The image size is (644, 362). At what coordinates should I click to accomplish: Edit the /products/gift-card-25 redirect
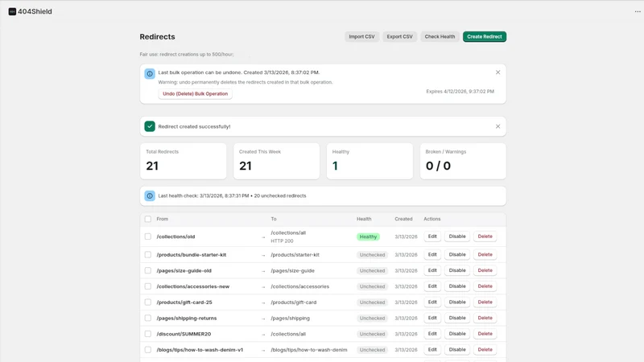(x=432, y=302)
